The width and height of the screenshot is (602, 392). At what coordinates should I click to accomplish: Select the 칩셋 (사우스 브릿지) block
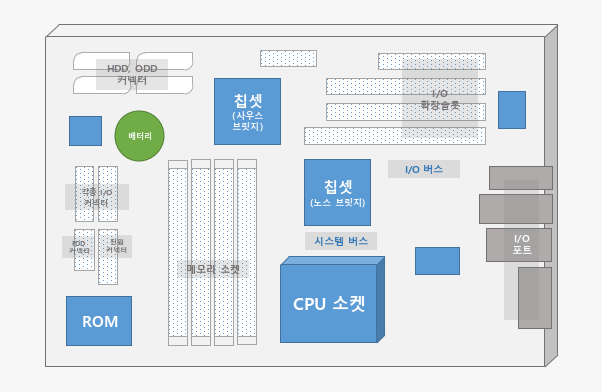click(247, 112)
